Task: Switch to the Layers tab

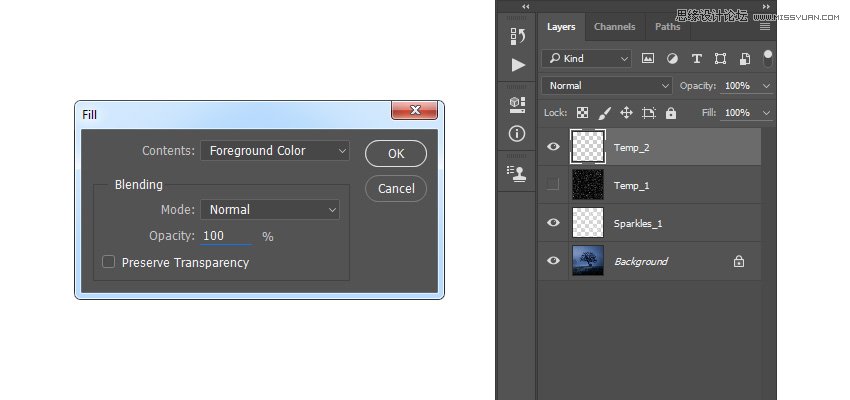Action: click(x=561, y=27)
